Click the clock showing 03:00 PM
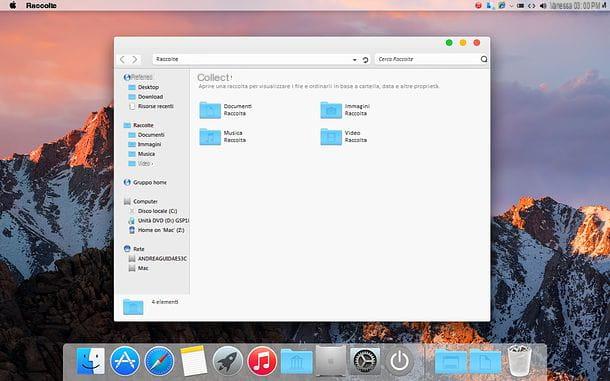610x381 pixels. [x=587, y=5]
